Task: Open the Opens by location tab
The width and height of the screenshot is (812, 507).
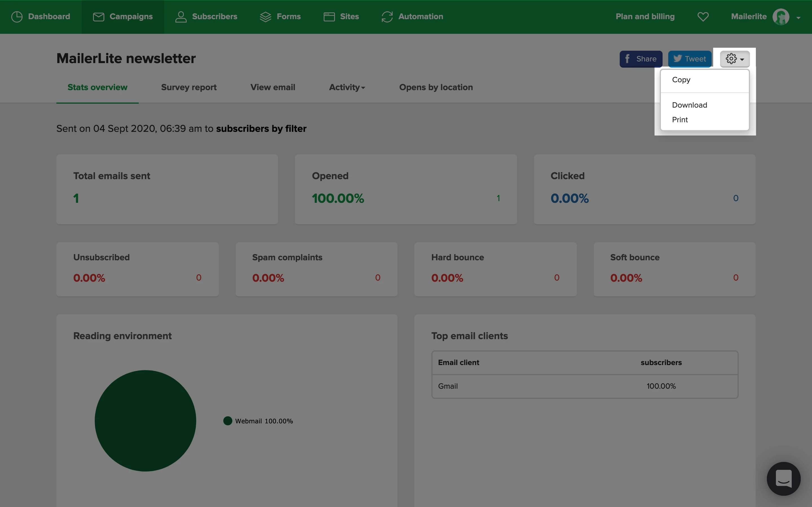Action: tap(436, 87)
